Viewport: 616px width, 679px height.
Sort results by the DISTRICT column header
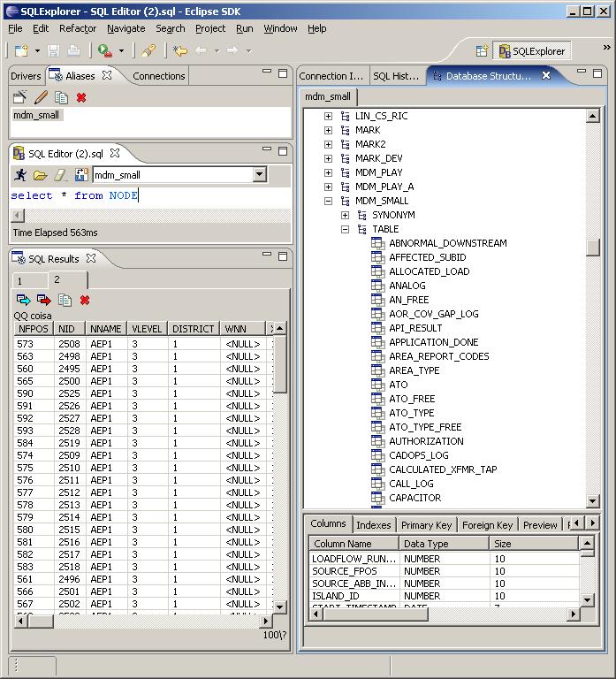coord(193,329)
